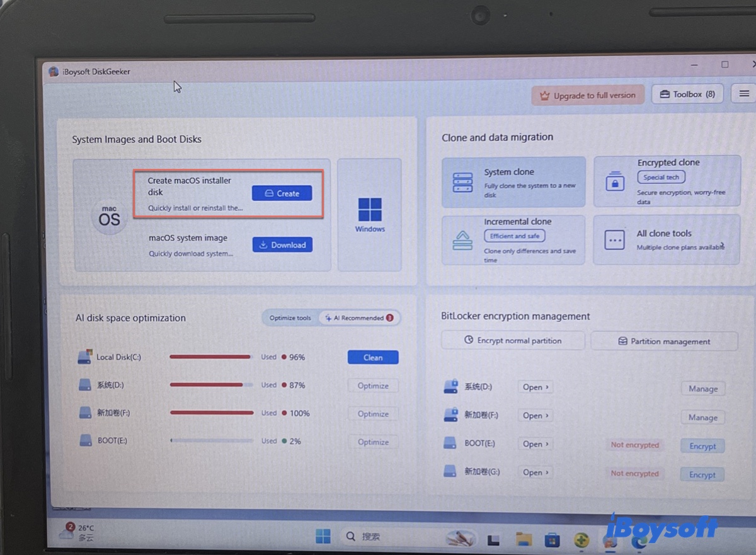The width and height of the screenshot is (756, 555).
Task: Open the Encrypted clone lock icon
Action: click(x=614, y=181)
